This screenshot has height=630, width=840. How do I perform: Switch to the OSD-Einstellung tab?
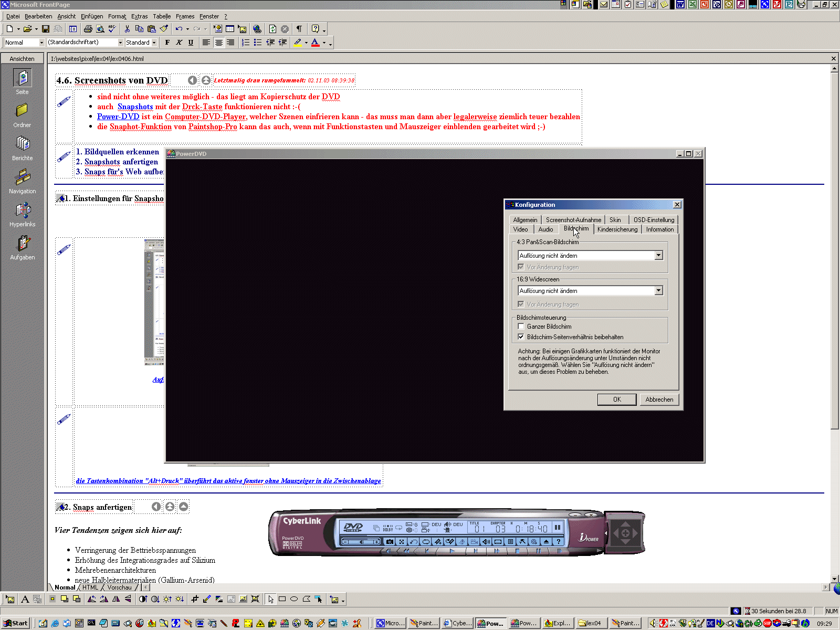[x=654, y=220]
